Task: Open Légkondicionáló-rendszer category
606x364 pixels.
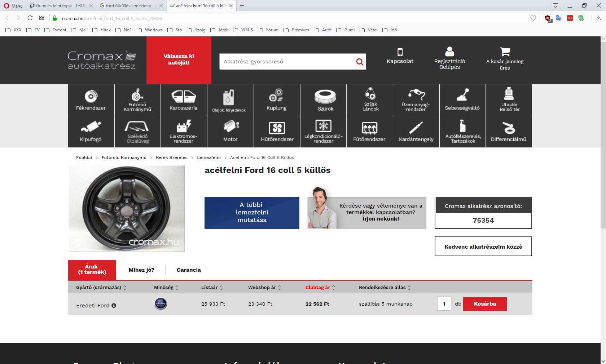Action: point(323,132)
